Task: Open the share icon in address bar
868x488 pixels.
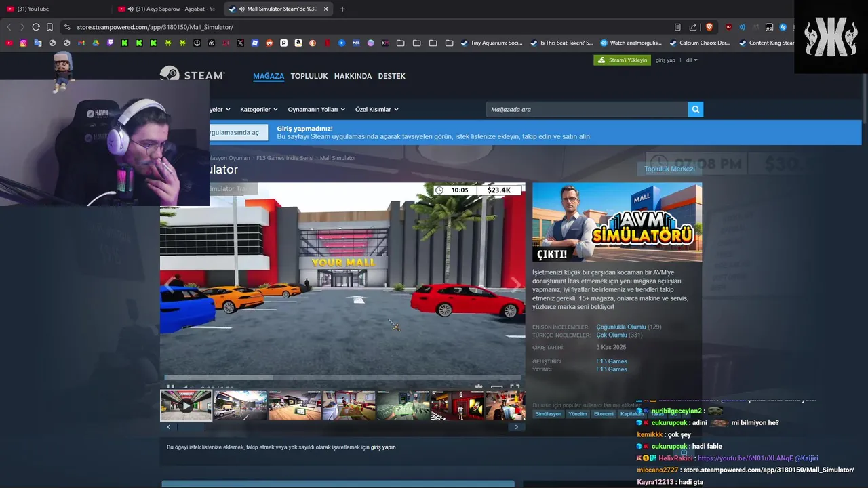Action: click(693, 27)
